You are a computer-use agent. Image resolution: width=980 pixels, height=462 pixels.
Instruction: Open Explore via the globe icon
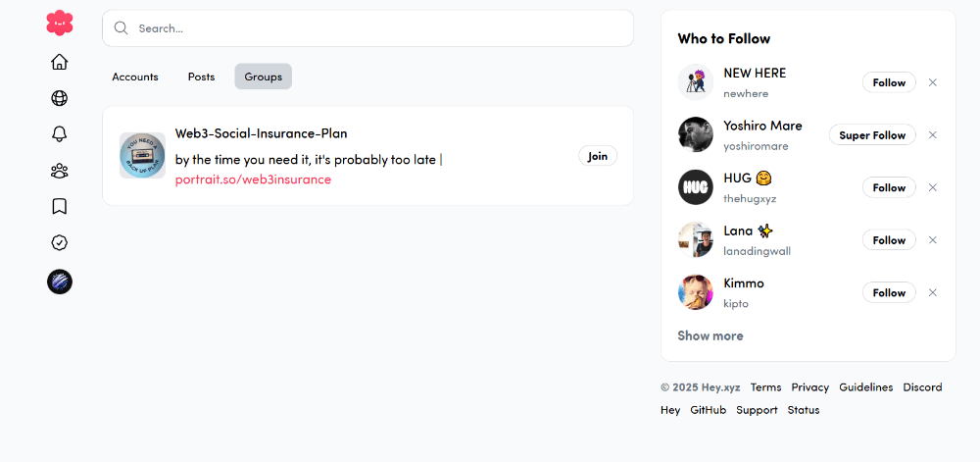60,98
